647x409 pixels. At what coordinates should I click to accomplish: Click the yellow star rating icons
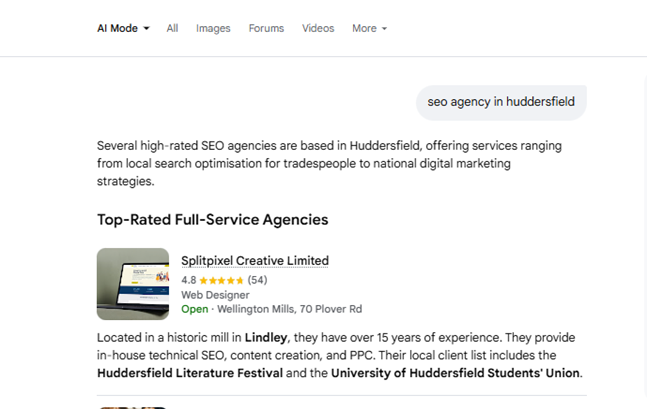click(x=221, y=281)
